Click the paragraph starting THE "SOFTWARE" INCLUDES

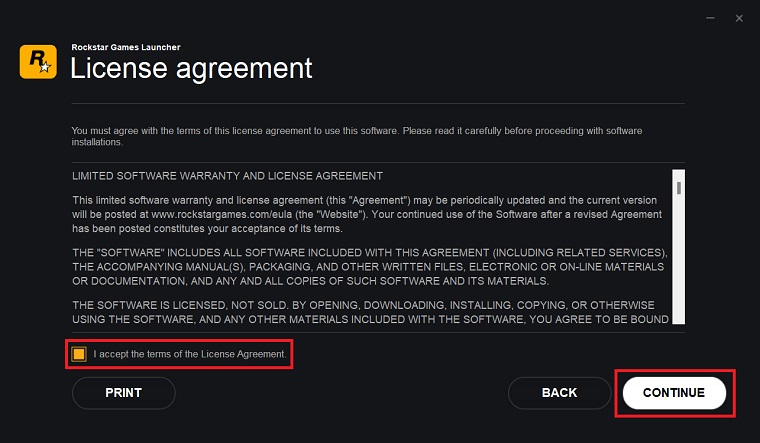[370, 267]
